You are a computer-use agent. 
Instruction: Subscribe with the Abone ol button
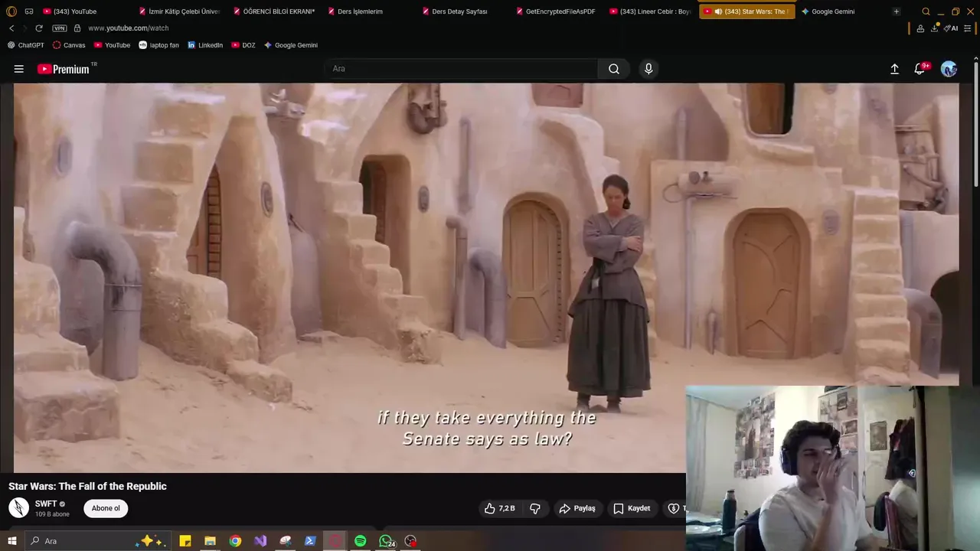coord(106,508)
